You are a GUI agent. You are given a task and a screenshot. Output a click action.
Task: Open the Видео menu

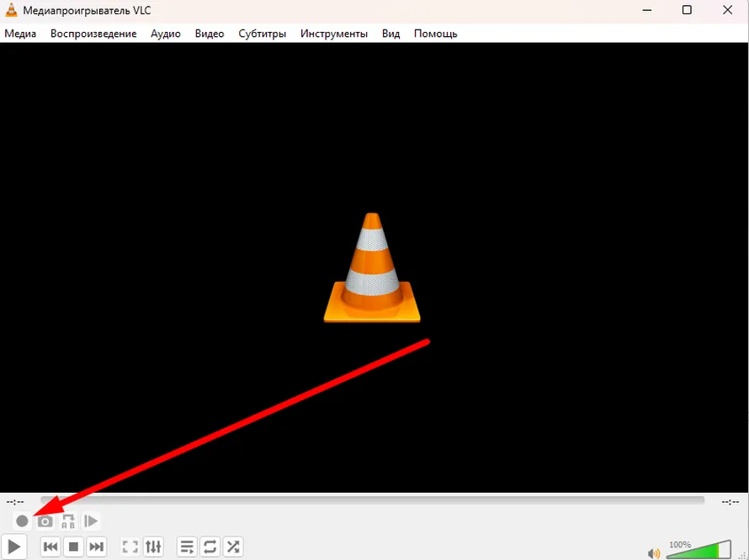(210, 34)
